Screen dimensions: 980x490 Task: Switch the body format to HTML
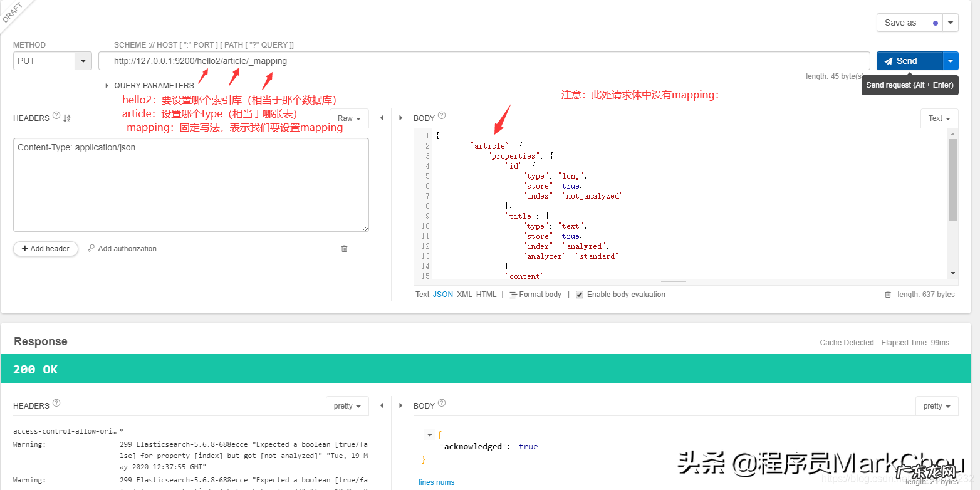point(486,294)
